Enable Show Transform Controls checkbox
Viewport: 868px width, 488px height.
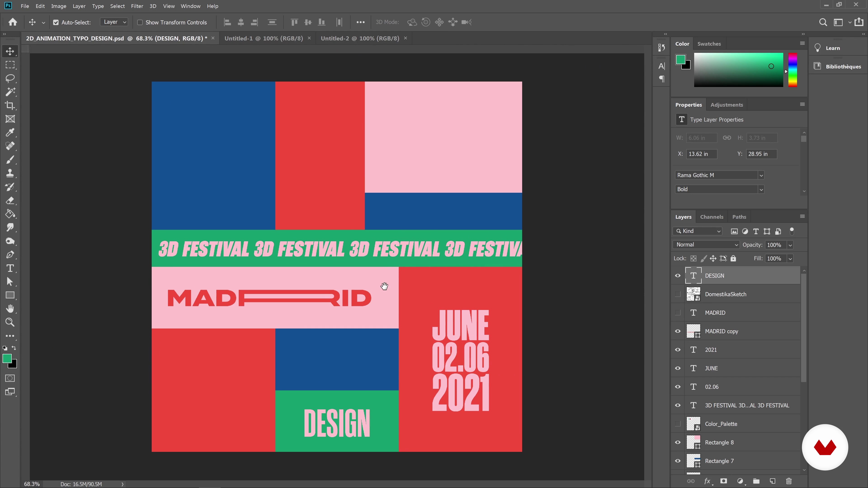click(x=140, y=23)
